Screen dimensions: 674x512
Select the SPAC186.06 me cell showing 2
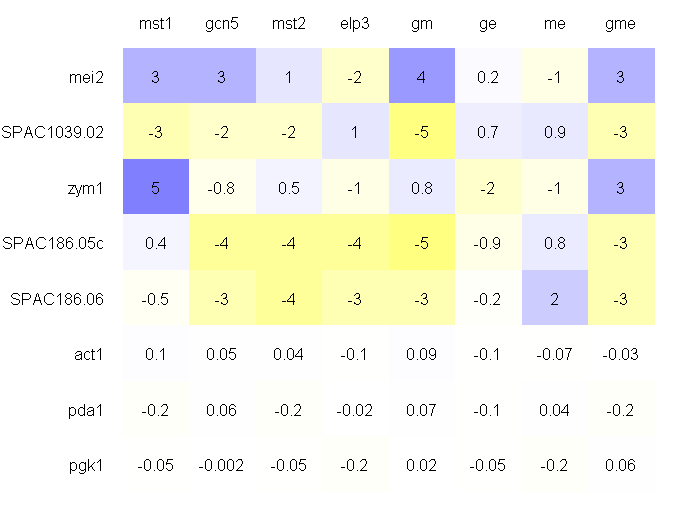pyautogui.click(x=554, y=297)
